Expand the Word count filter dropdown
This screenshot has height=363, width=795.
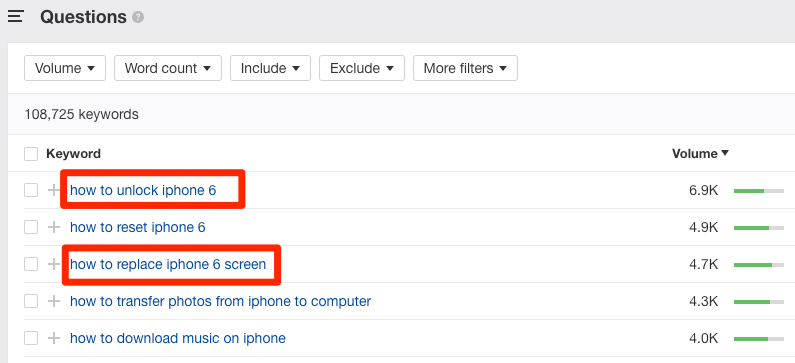[x=168, y=68]
